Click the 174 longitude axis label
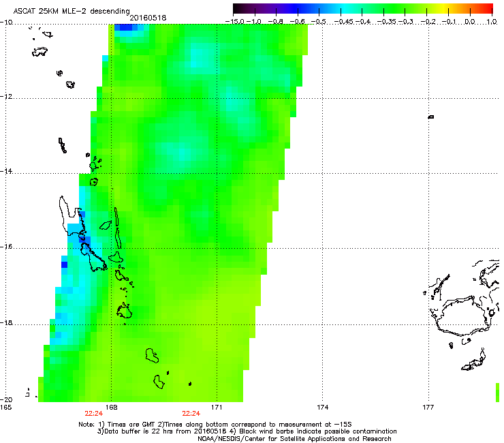 click(x=323, y=408)
